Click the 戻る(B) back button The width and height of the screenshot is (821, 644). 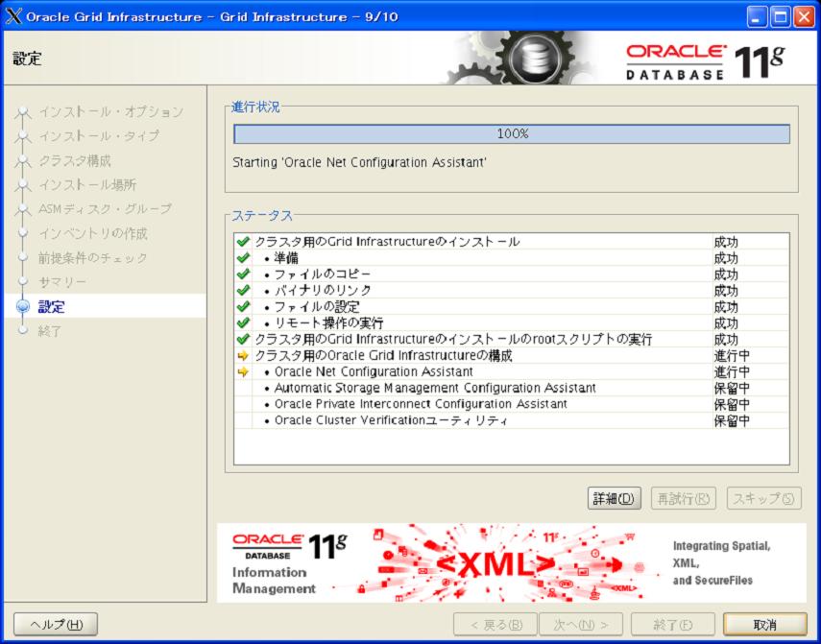[x=495, y=624]
